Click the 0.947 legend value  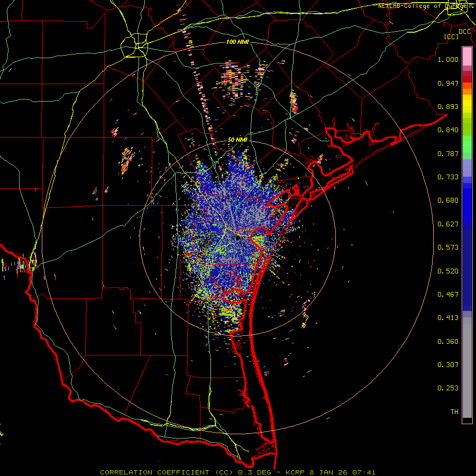coord(448,83)
